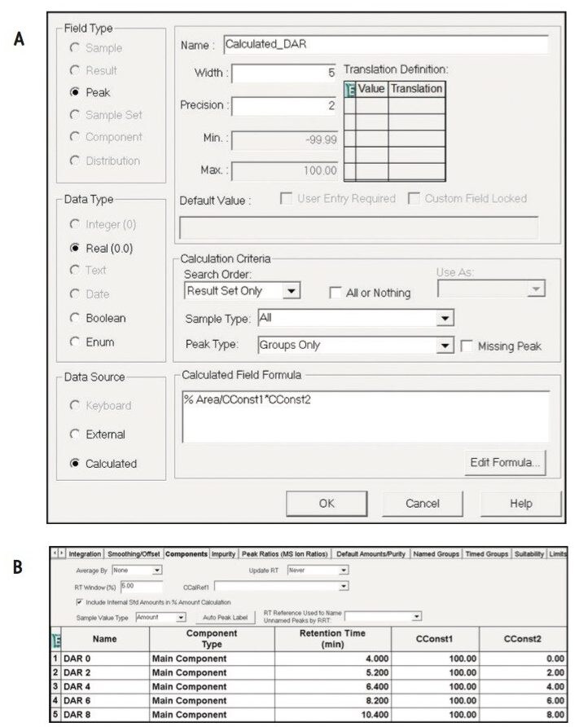Open the Smoothing/Offset tab

click(134, 554)
